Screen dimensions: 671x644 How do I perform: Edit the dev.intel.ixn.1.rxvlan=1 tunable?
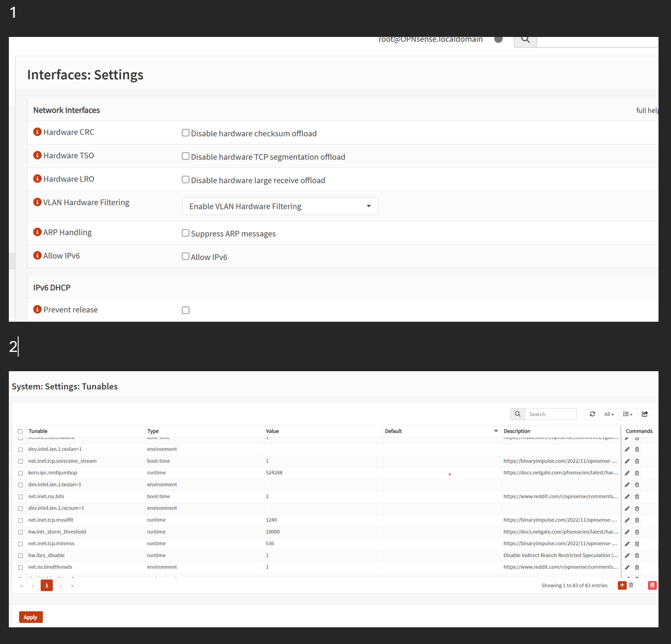click(627, 449)
